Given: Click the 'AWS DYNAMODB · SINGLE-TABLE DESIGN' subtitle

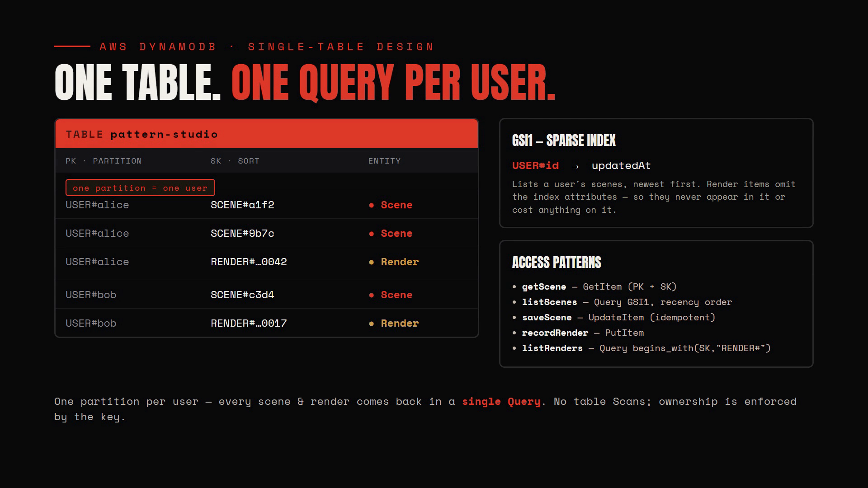Looking at the screenshot, I should [267, 47].
